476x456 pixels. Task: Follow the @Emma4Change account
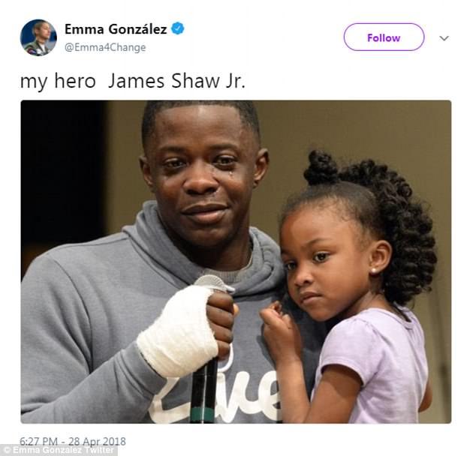384,37
